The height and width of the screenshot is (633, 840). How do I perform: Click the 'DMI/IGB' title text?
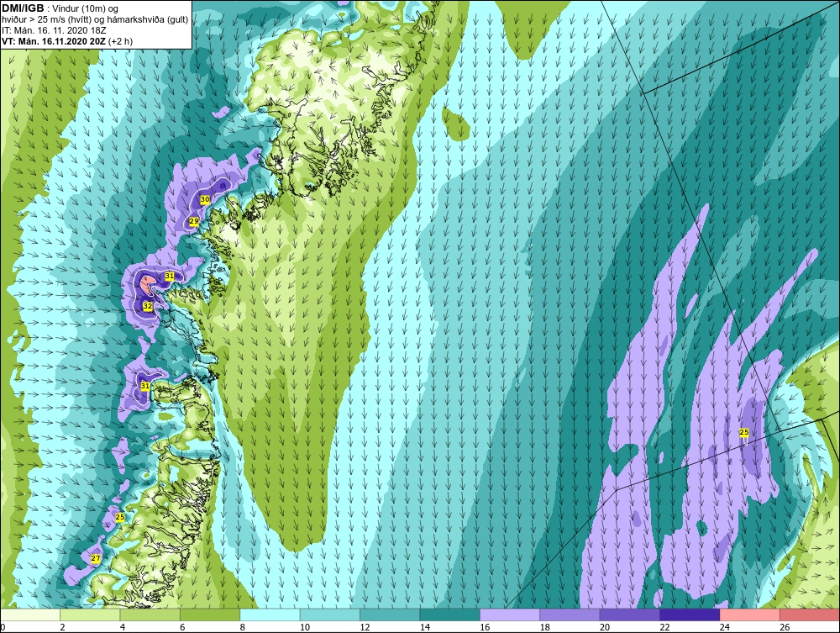tap(23, 8)
